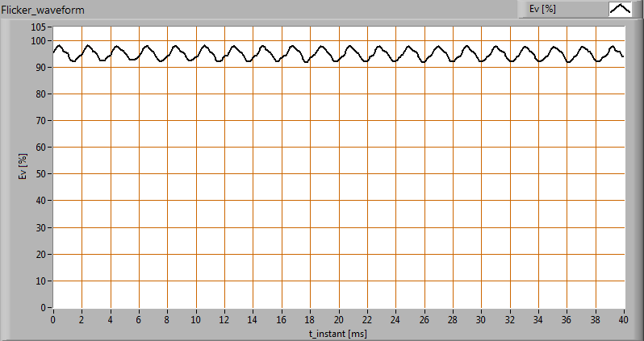Click the 24 tick on x-axis
The width and height of the screenshot is (644, 341).
(395, 319)
